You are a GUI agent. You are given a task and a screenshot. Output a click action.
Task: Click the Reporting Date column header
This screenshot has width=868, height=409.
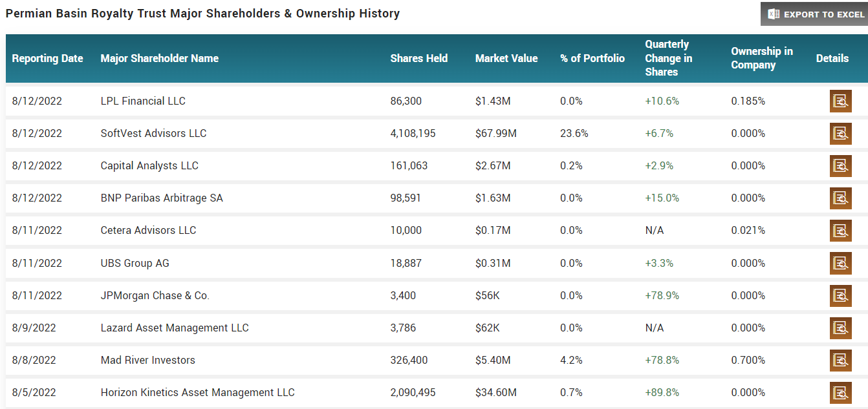47,58
